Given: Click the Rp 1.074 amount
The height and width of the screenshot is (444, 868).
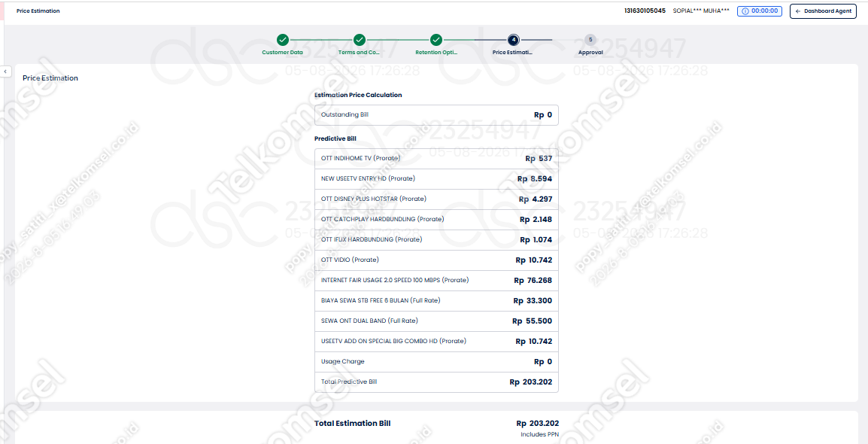Looking at the screenshot, I should 536,240.
